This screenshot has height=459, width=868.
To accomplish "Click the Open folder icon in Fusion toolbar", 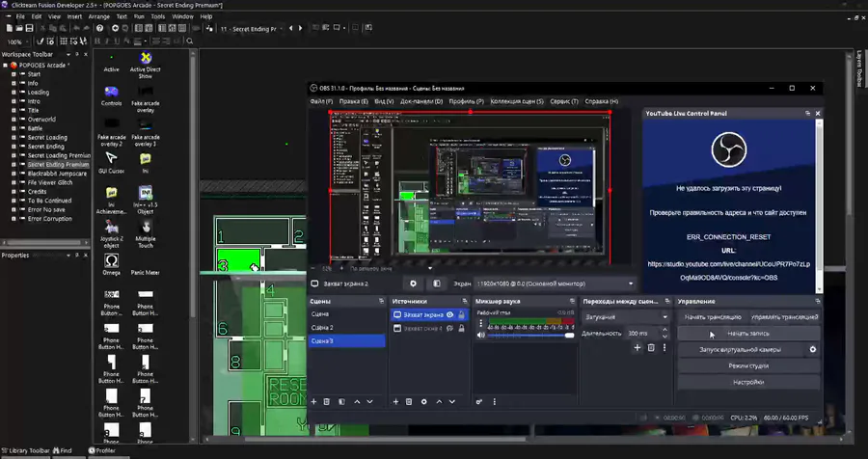I will 19,28.
